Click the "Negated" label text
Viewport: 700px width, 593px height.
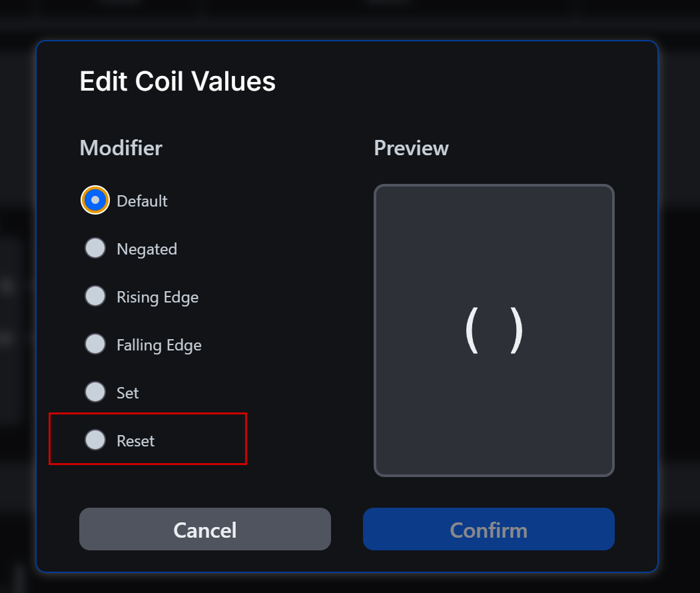pyautogui.click(x=147, y=249)
